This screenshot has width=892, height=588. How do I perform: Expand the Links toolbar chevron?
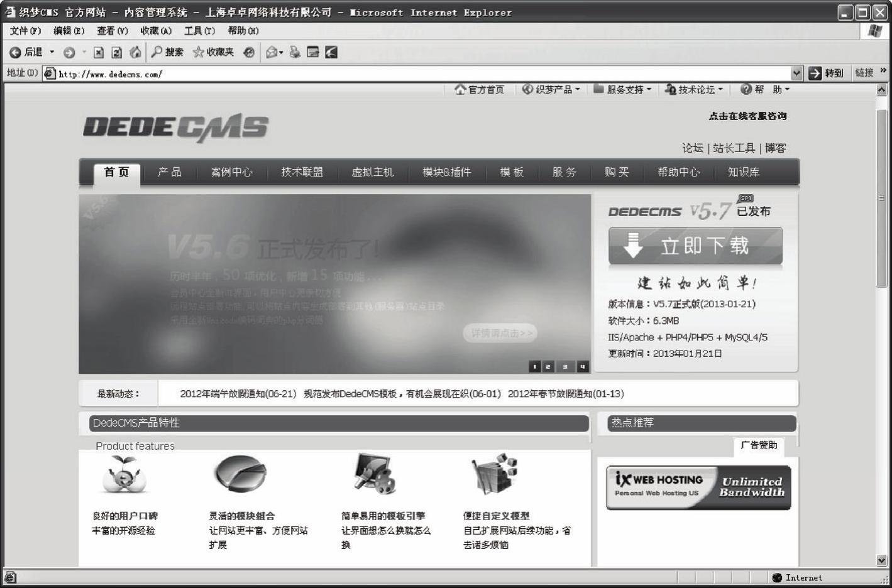point(883,71)
